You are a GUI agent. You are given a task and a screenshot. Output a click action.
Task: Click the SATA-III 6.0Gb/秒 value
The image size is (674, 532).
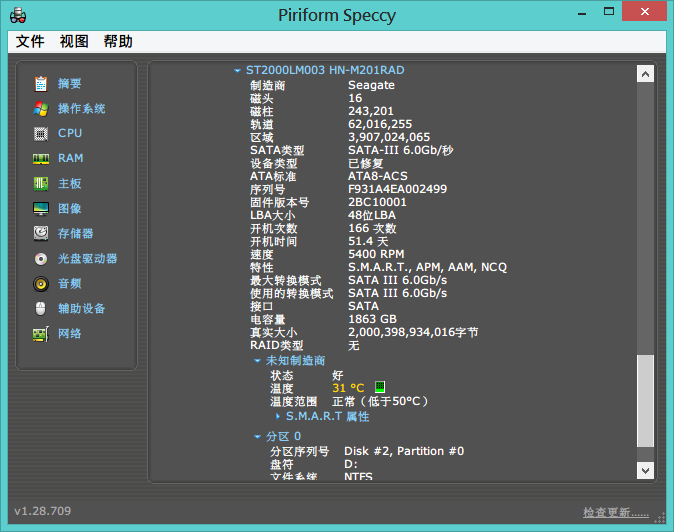401,150
